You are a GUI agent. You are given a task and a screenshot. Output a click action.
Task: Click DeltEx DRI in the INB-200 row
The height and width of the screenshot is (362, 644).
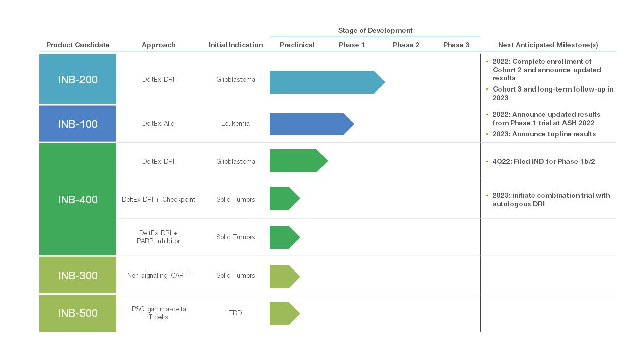point(158,79)
